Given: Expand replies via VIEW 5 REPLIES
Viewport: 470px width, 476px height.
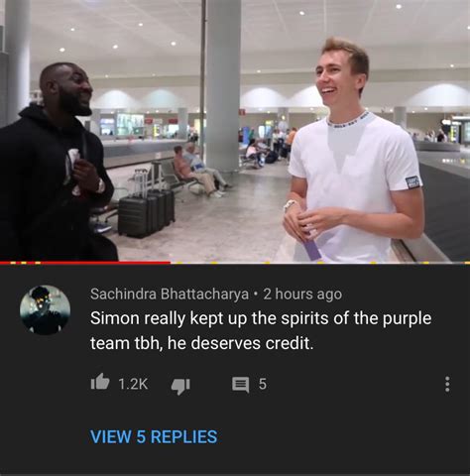Looking at the screenshot, I should 154,436.
